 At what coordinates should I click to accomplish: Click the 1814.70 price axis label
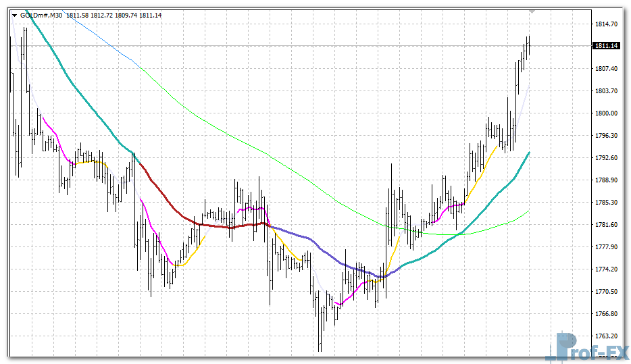(x=605, y=24)
